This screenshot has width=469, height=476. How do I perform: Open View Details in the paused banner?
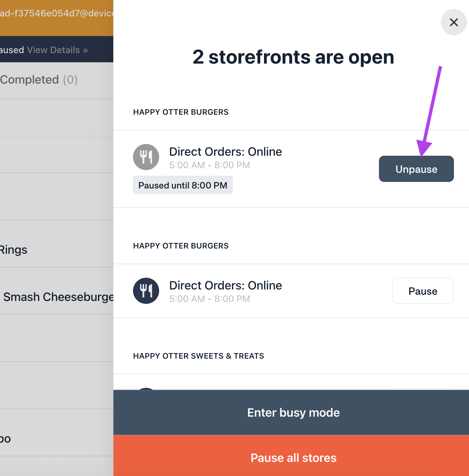point(54,50)
